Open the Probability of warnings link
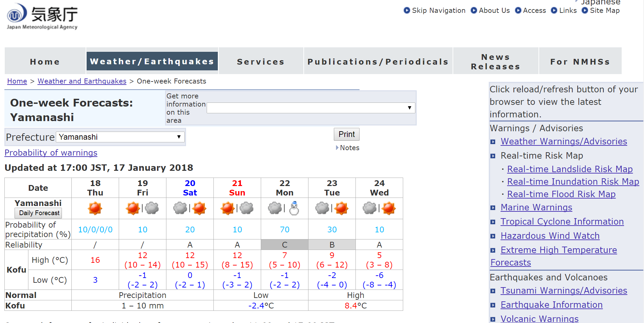Image resolution: width=644 pixels, height=323 pixels. pos(51,153)
